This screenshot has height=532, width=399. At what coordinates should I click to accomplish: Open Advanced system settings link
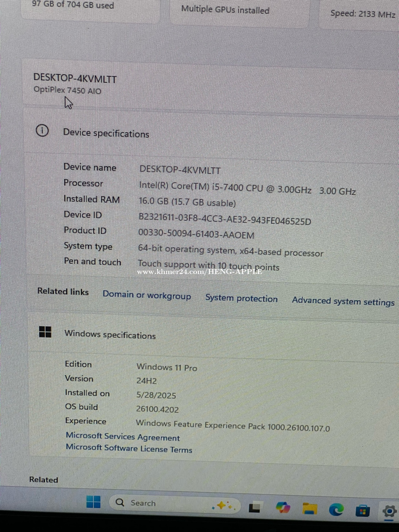click(343, 301)
